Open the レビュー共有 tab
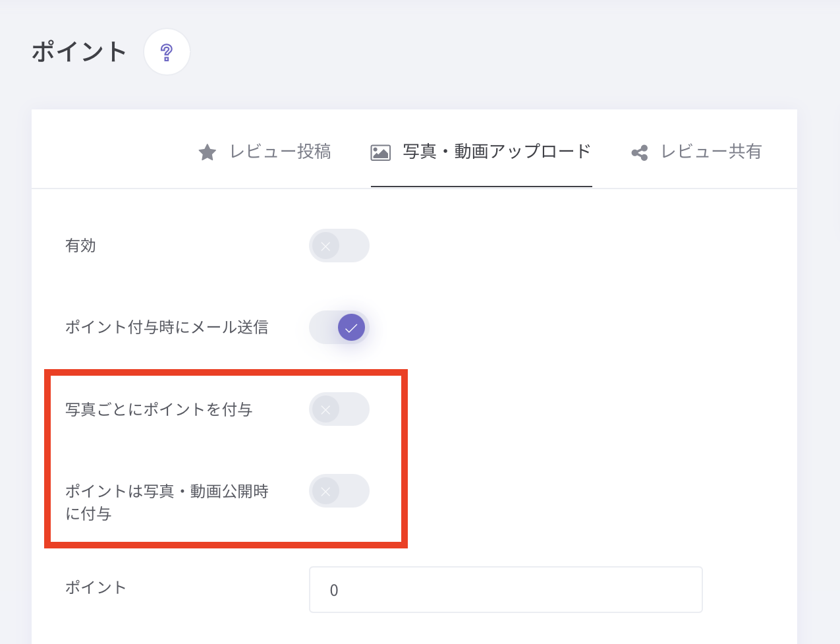 click(x=711, y=152)
